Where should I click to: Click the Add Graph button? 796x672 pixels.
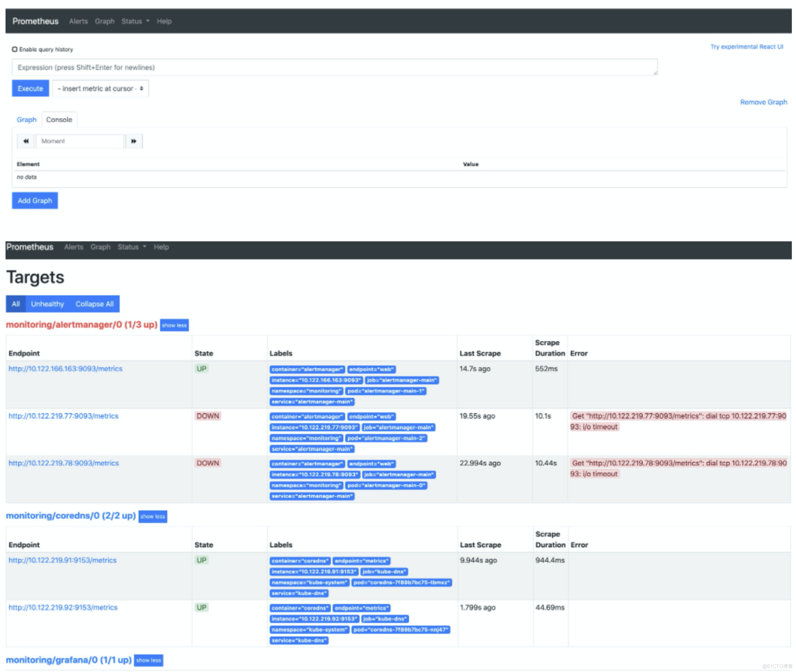35,201
